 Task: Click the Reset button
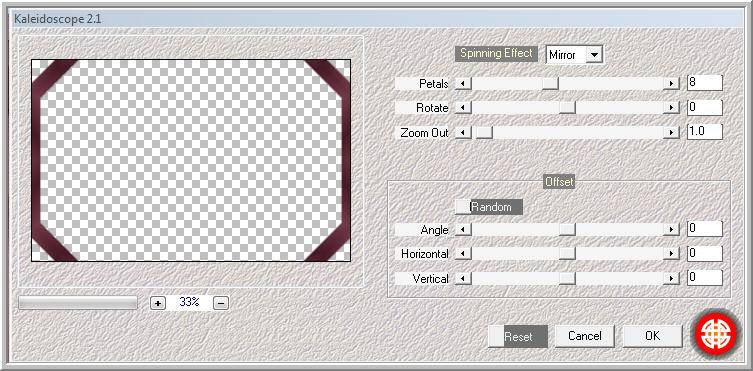pyautogui.click(x=518, y=336)
